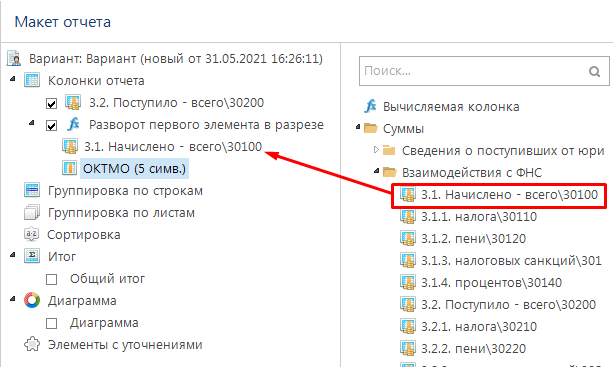Enable the Общий итог checkbox
Image resolution: width=613 pixels, height=367 pixels.
(52, 279)
